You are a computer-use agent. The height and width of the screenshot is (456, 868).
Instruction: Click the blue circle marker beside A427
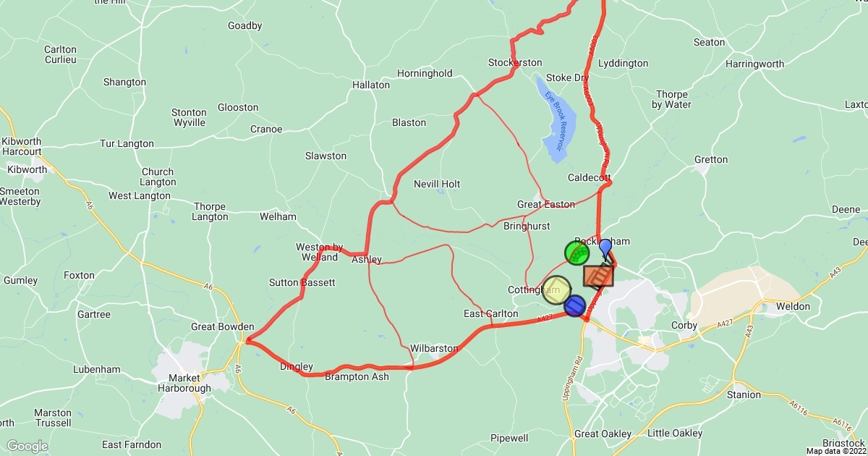pos(575,306)
